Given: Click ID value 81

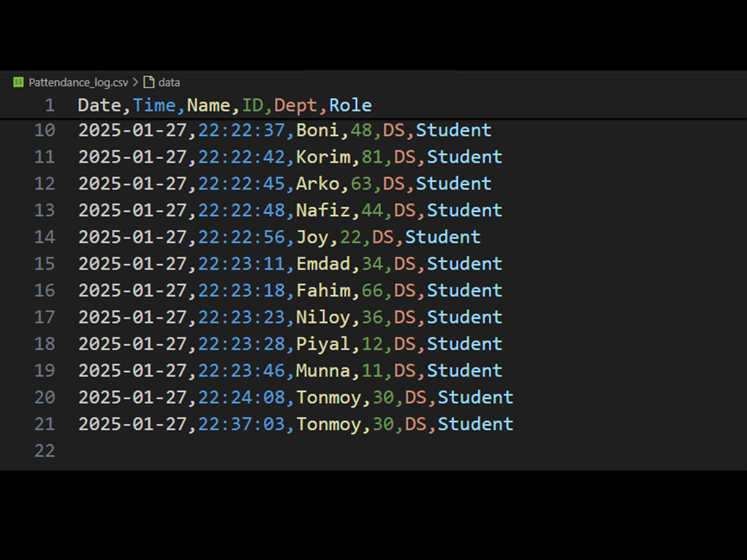Looking at the screenshot, I should coord(372,157).
